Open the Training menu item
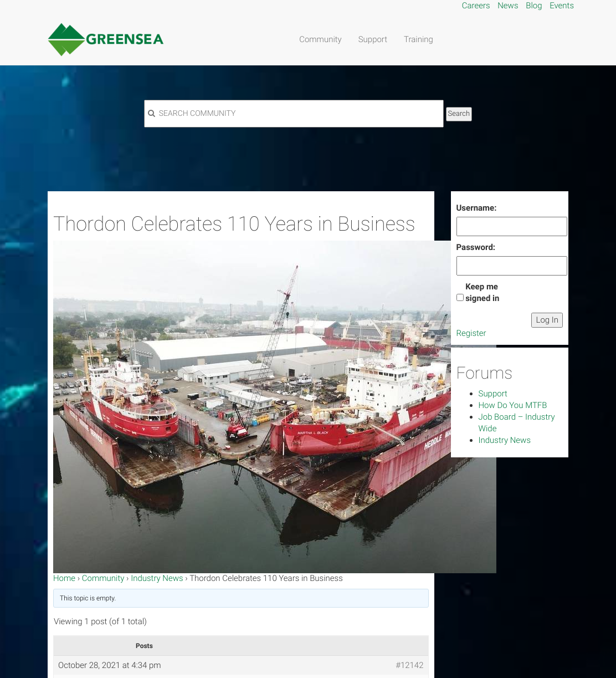This screenshot has width=616, height=678. (418, 39)
